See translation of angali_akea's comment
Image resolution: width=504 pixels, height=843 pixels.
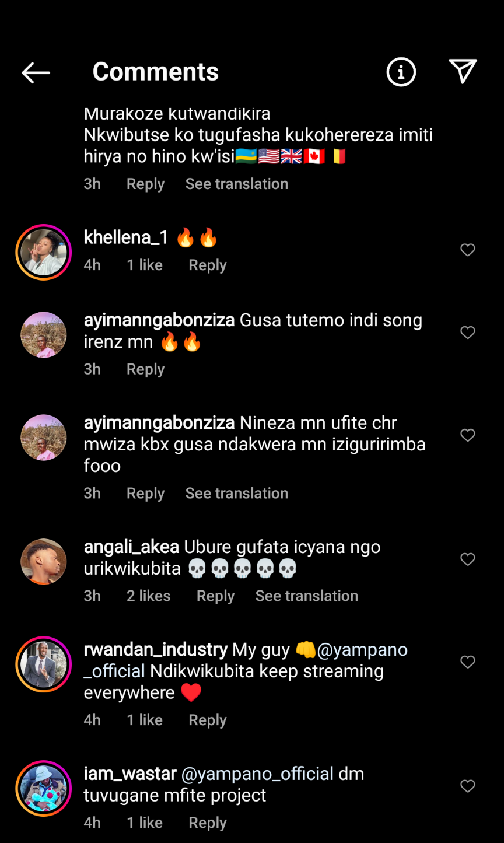pyautogui.click(x=306, y=596)
